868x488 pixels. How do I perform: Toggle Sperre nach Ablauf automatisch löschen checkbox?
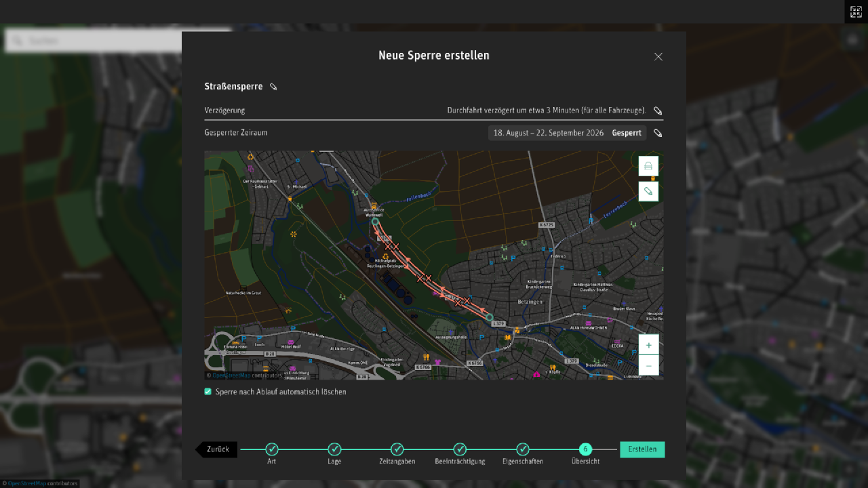(208, 392)
